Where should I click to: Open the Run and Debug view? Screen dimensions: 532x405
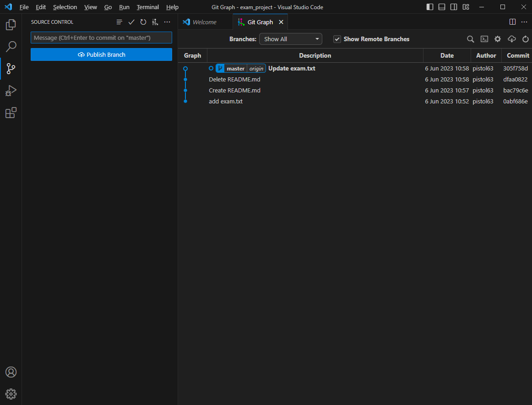click(11, 91)
